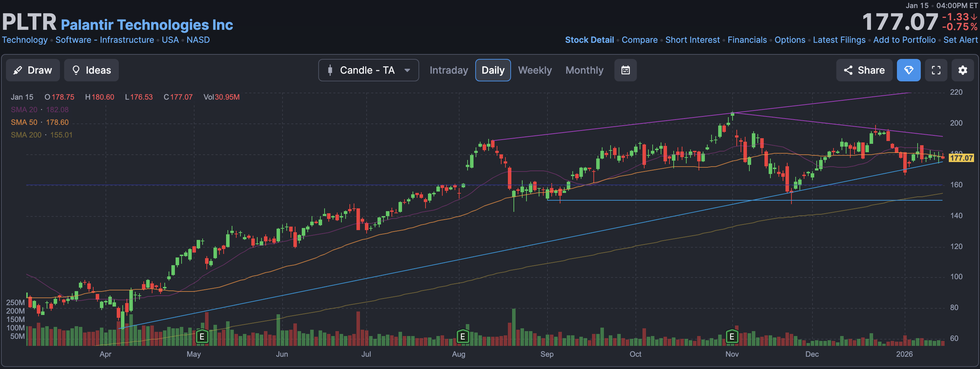
Task: Click the PLTR ticker heading
Action: [29, 22]
